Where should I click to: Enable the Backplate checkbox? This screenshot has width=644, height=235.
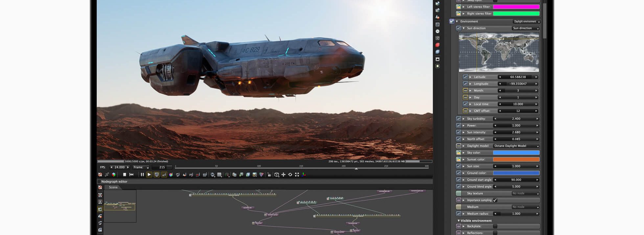click(x=495, y=226)
